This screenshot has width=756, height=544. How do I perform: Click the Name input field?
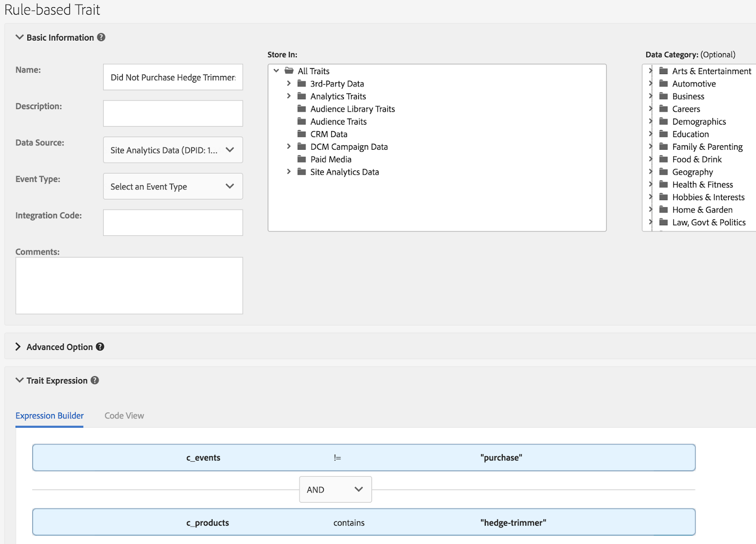tap(173, 77)
